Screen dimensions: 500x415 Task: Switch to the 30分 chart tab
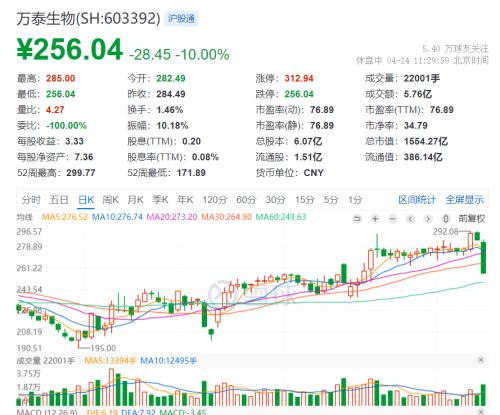tap(275, 200)
